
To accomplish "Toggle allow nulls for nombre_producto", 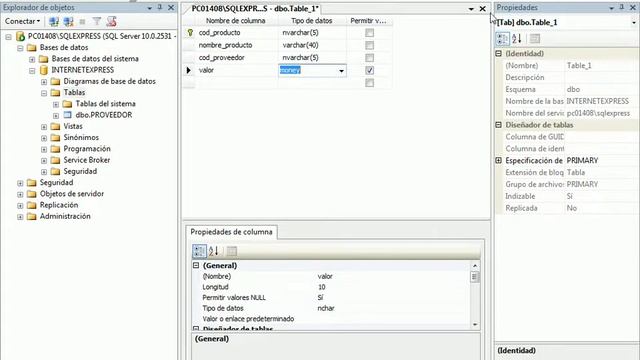I will [369, 45].
